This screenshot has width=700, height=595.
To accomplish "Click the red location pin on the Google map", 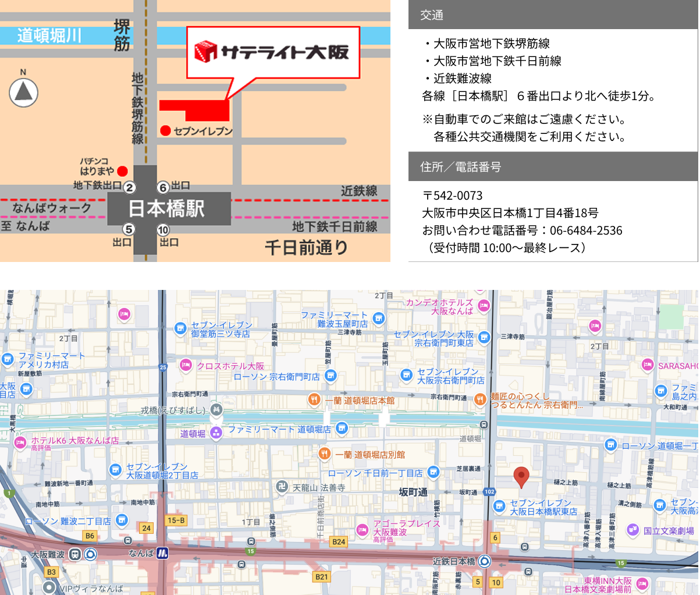I will click(522, 477).
